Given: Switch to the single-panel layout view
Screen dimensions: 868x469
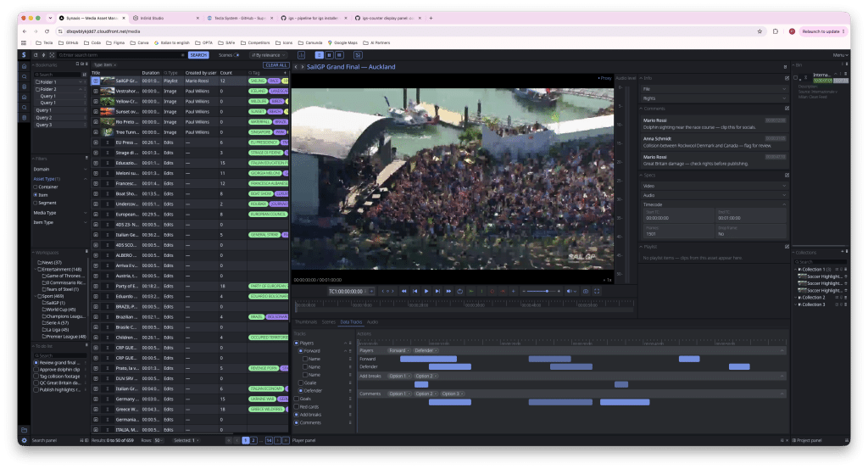Looking at the screenshot, I should (320, 55).
